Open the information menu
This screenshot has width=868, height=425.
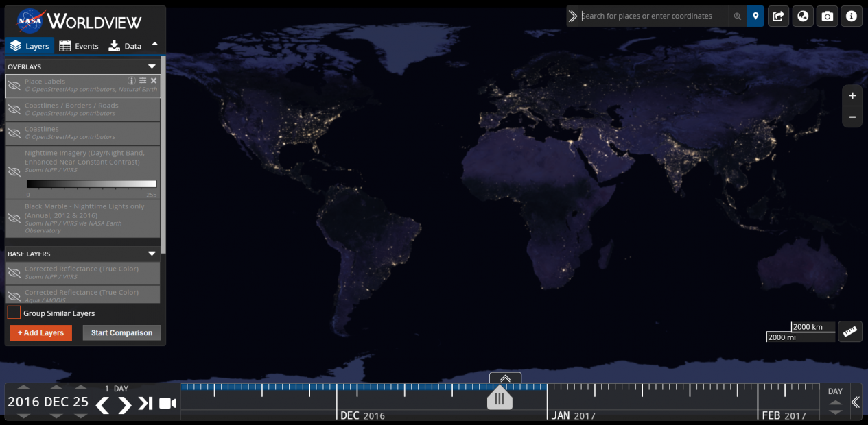(x=852, y=16)
